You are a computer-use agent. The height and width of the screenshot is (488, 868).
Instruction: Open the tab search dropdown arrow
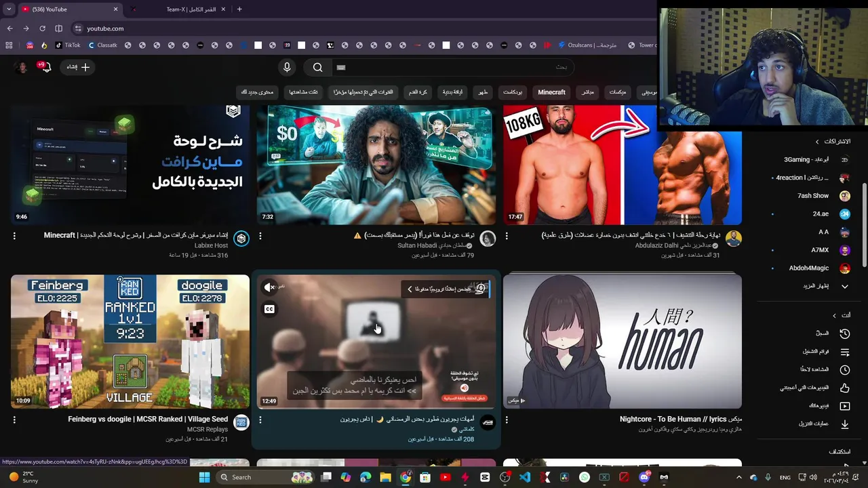[x=9, y=9]
